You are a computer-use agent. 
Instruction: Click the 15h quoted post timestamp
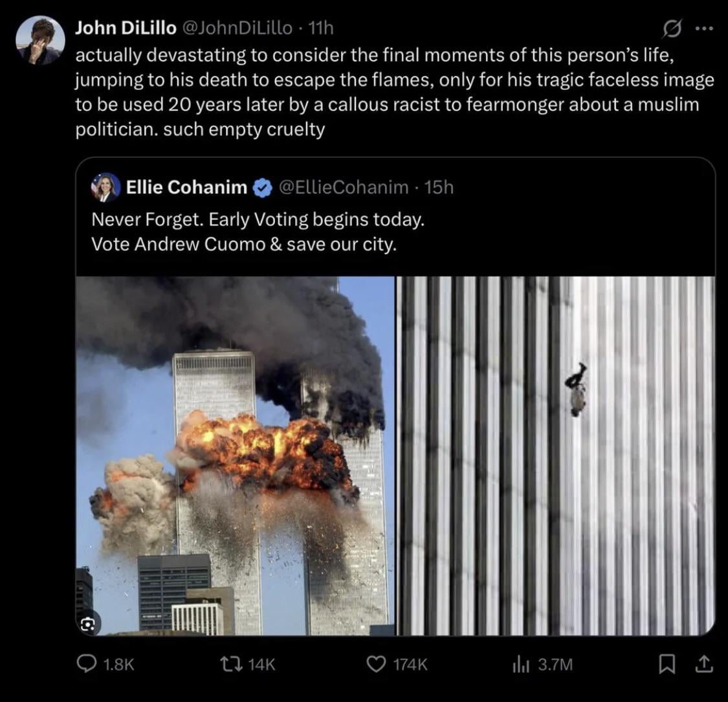pos(439,188)
